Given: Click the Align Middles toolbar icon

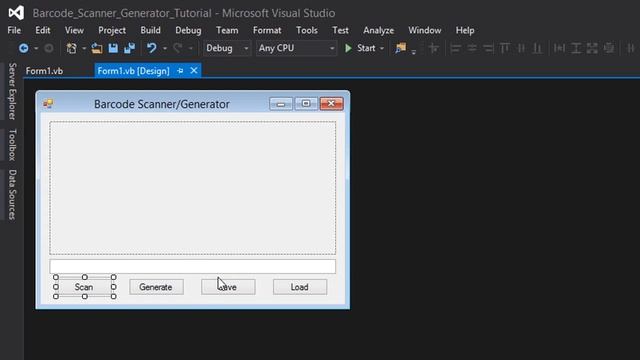Looking at the screenshot, I should point(521,49).
